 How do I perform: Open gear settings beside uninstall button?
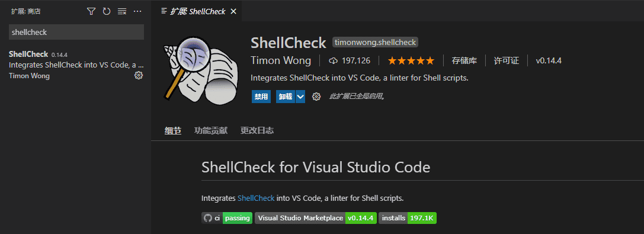[316, 97]
